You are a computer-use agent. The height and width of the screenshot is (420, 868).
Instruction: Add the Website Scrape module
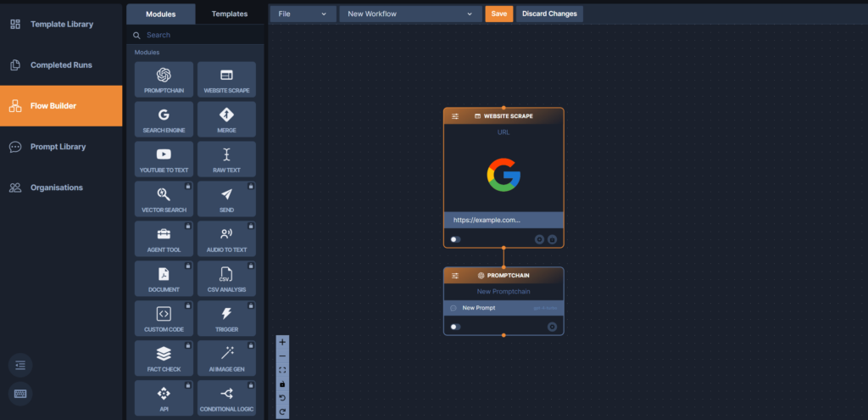pos(226,79)
